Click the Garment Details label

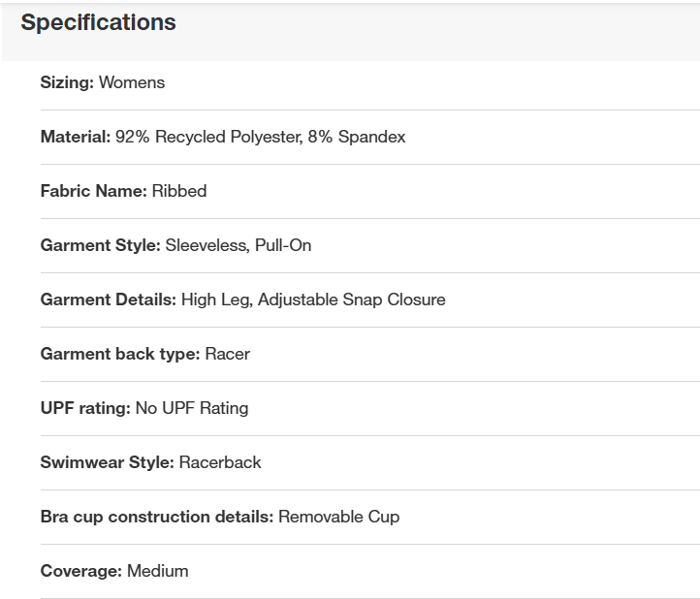click(108, 299)
